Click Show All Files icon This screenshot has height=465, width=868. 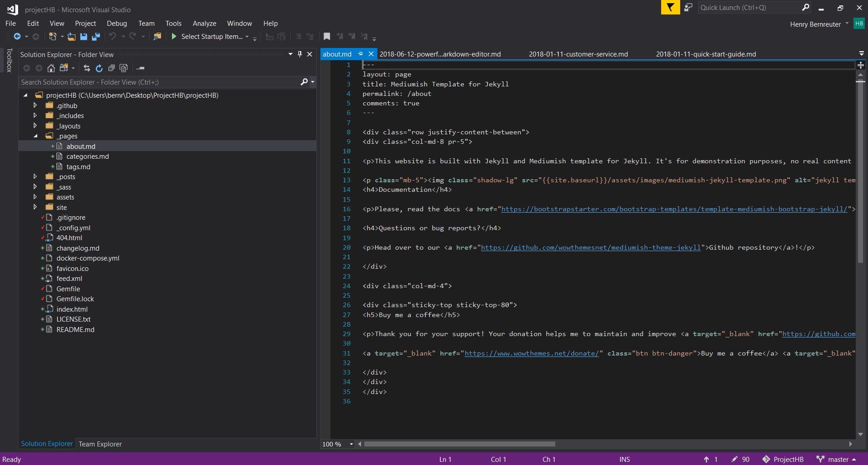click(124, 68)
